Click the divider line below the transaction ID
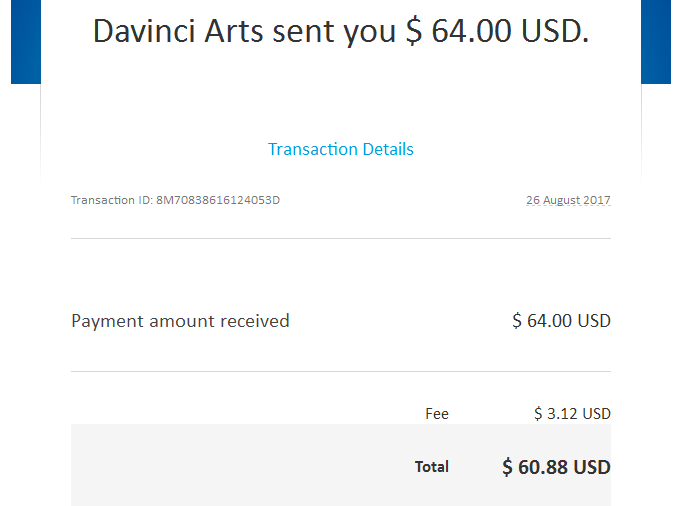Image resolution: width=696 pixels, height=506 pixels. 340,238
